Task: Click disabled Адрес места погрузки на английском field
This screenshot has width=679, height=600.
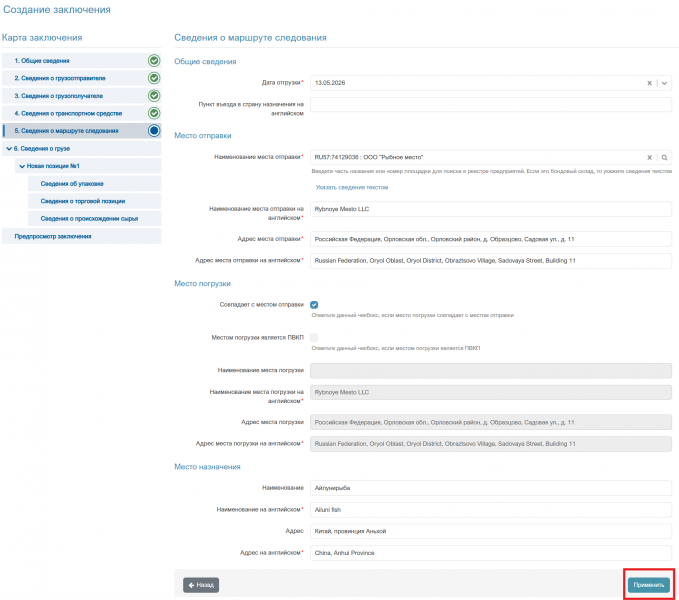Action: [x=491, y=444]
